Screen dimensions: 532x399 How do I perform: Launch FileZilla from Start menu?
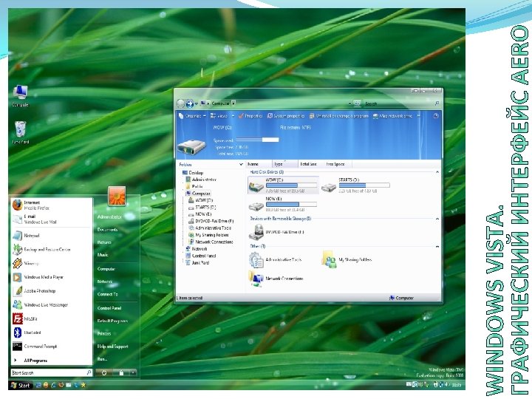tap(25, 318)
